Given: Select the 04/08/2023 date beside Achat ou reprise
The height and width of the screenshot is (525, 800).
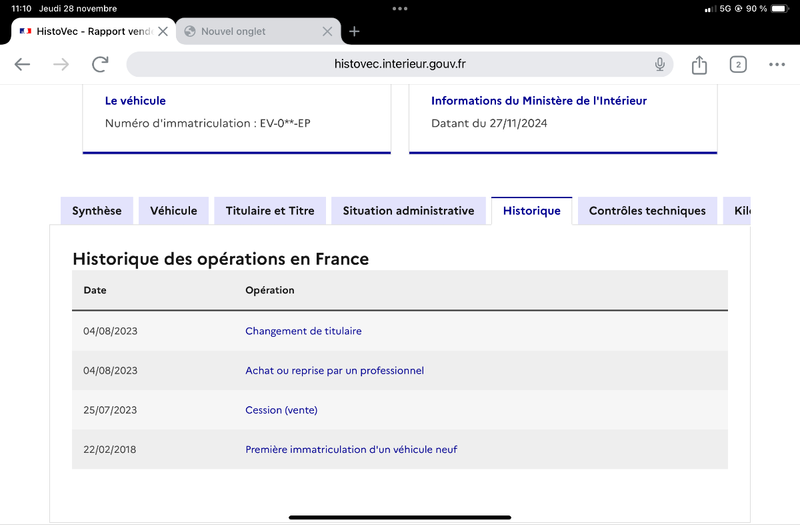Looking at the screenshot, I should (110, 370).
